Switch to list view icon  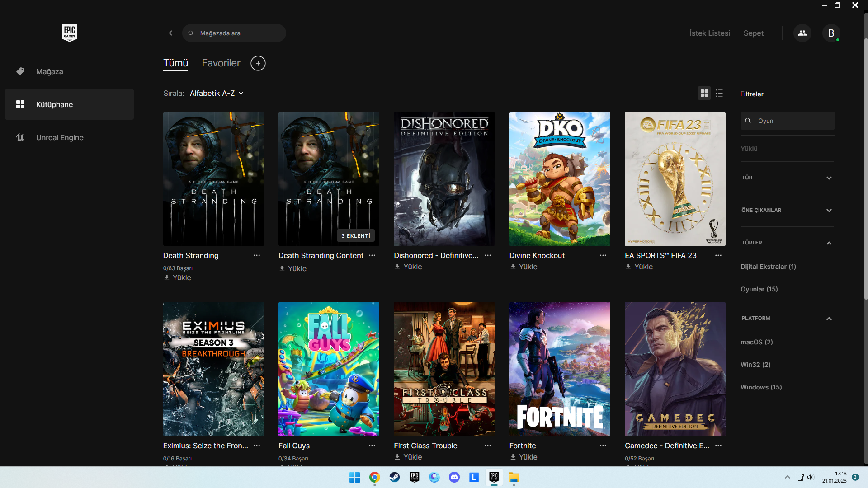719,93
